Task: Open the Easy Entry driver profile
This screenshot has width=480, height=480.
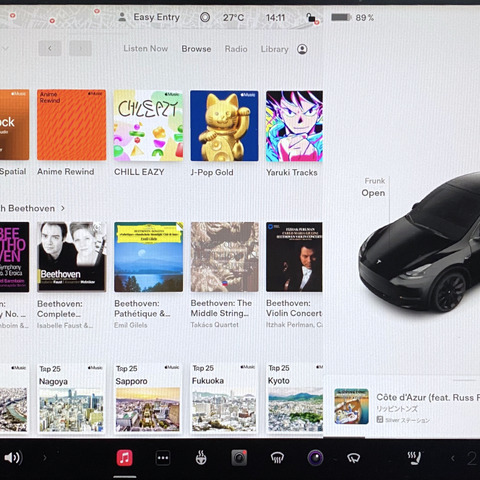Action: (x=149, y=17)
